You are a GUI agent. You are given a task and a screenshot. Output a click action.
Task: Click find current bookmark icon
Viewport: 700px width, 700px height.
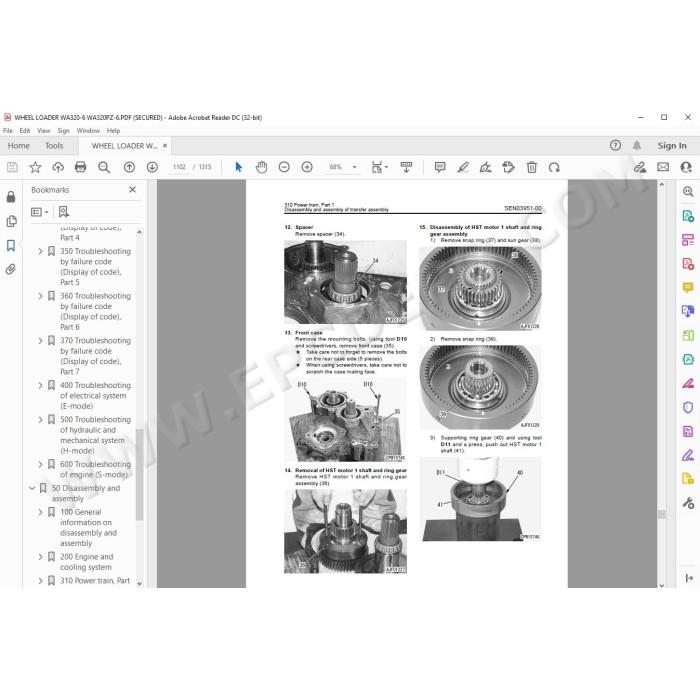64,212
